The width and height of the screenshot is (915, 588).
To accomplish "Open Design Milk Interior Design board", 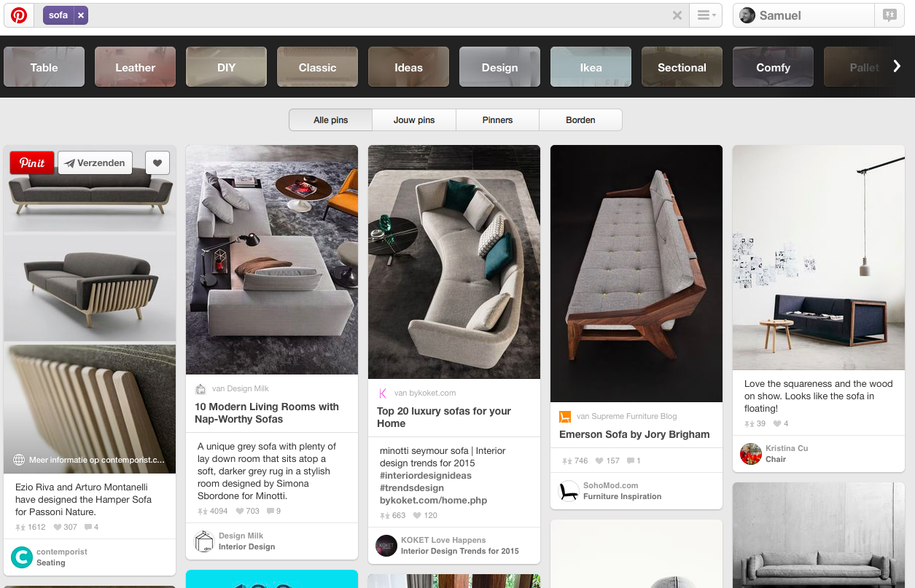I will click(246, 541).
